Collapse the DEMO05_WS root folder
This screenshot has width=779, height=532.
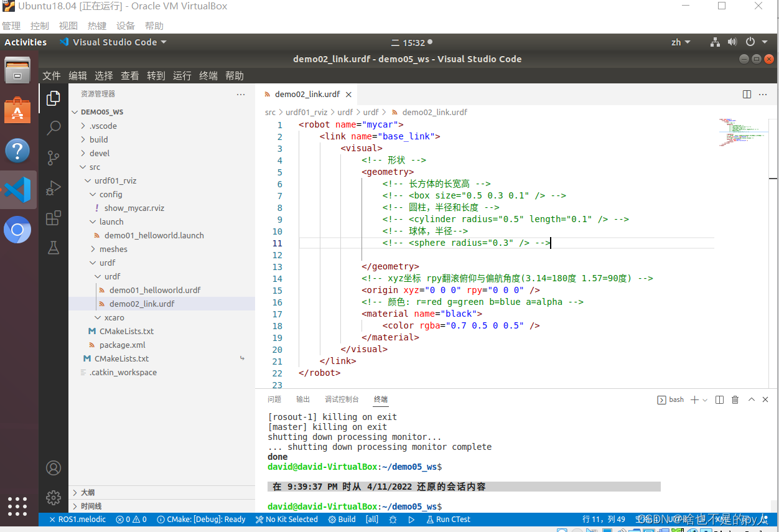pyautogui.click(x=162, y=112)
